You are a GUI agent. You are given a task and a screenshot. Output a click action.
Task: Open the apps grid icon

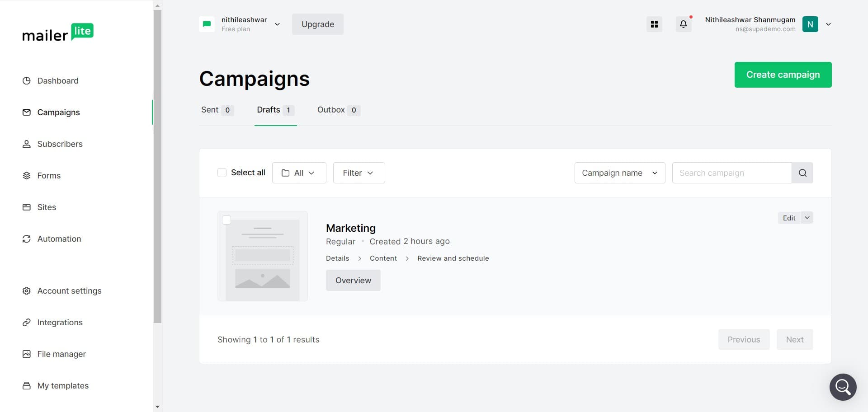click(x=654, y=24)
